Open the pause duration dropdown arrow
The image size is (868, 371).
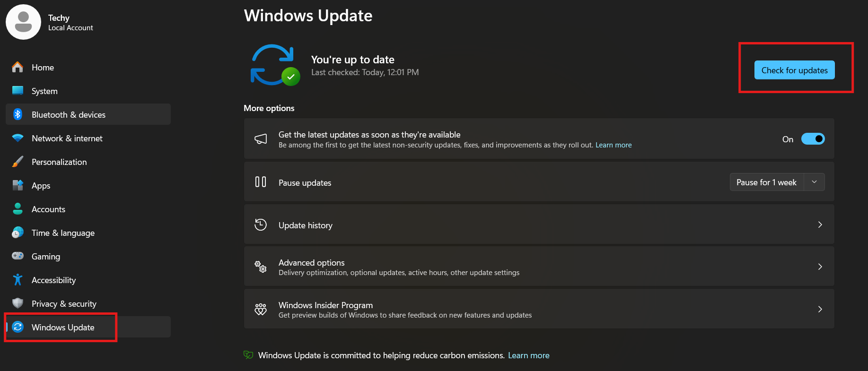(814, 182)
